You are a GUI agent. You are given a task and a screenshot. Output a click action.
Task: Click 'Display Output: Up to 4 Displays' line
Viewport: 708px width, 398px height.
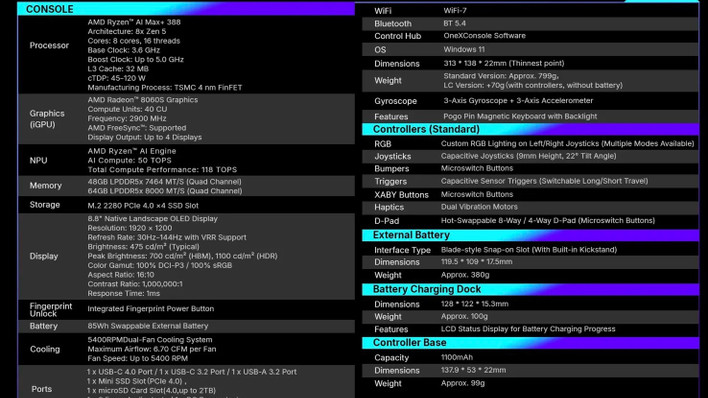pyautogui.click(x=144, y=137)
